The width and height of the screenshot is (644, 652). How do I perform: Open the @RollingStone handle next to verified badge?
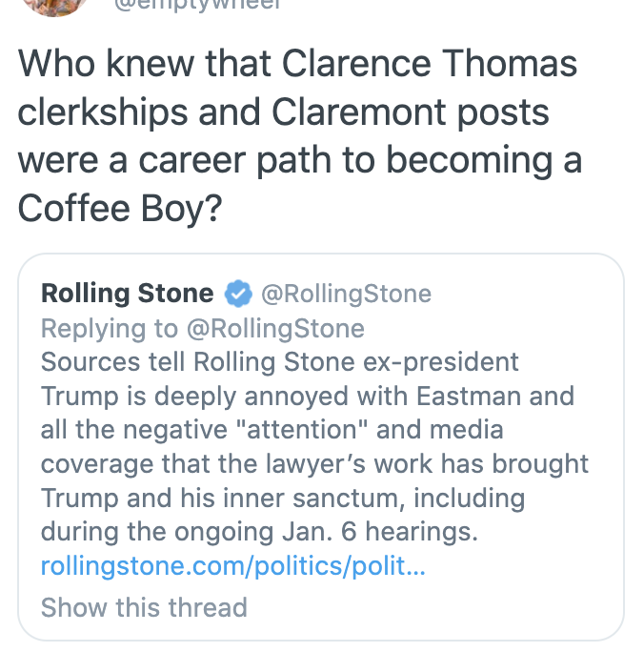coord(346,293)
